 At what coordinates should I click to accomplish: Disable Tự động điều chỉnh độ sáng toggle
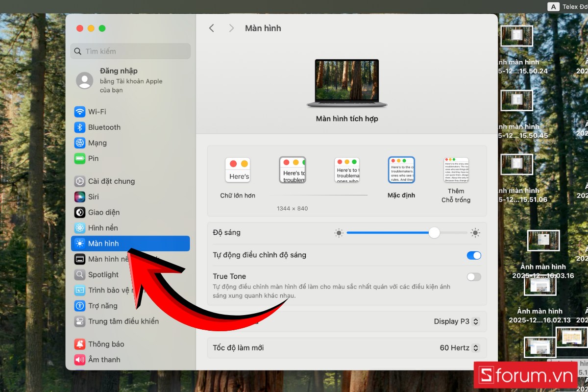[474, 255]
